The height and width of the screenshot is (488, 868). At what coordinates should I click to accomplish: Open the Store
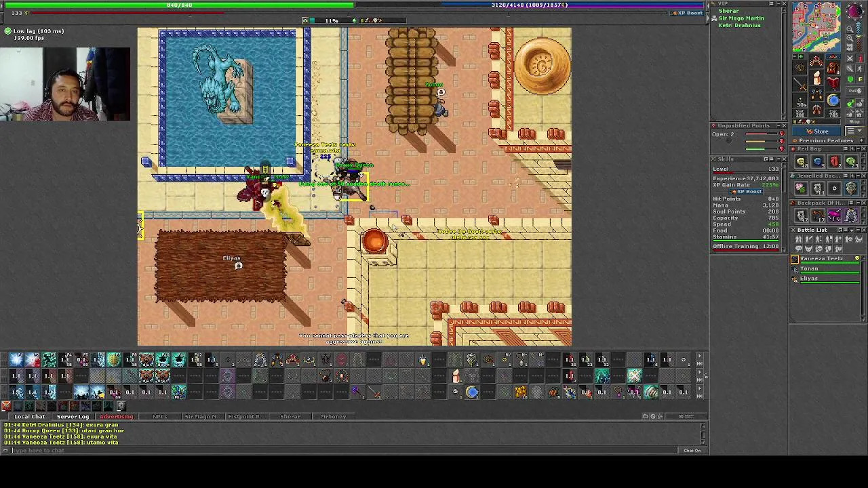pos(816,131)
